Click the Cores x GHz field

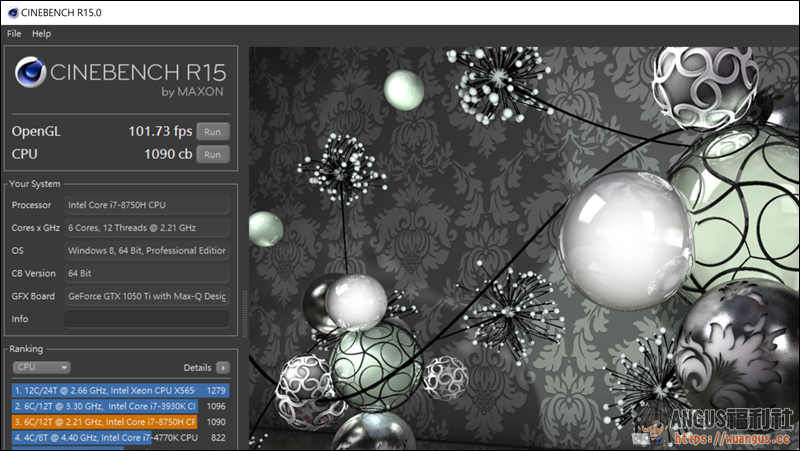point(146,228)
